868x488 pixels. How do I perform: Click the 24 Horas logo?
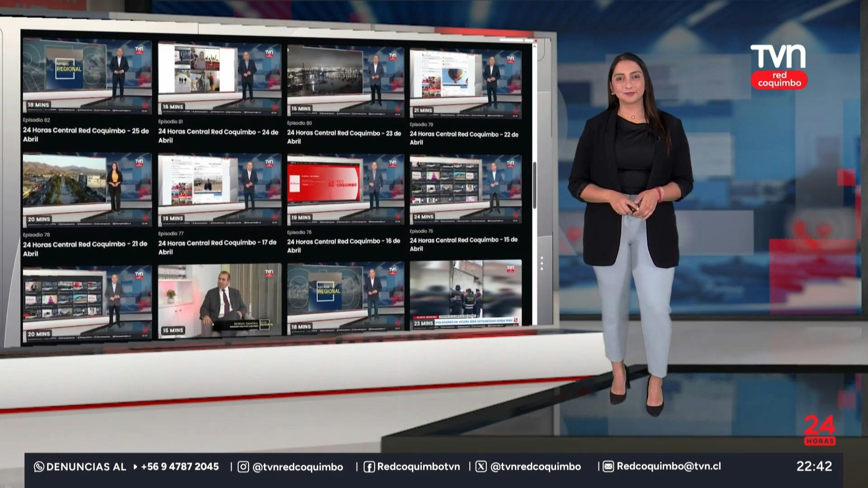819,430
